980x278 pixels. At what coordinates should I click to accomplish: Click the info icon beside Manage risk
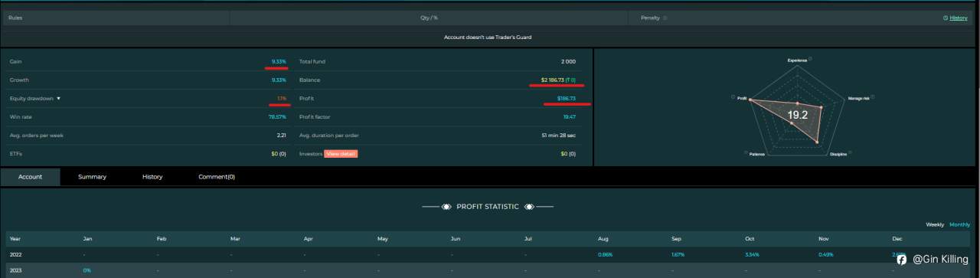click(872, 97)
